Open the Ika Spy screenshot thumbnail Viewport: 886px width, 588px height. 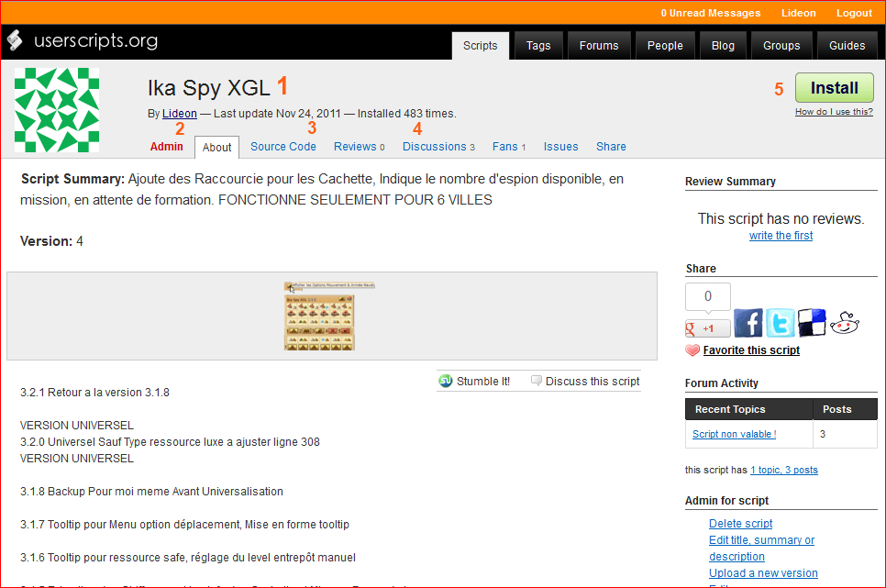329,316
